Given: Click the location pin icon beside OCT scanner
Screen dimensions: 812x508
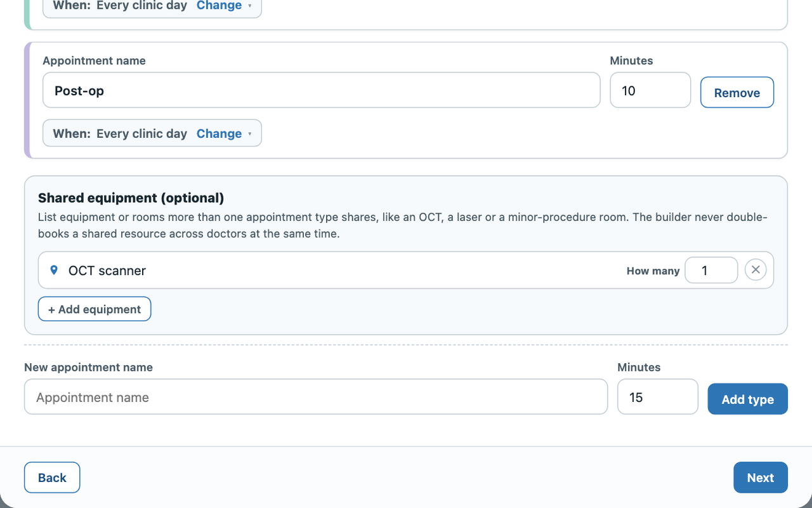Looking at the screenshot, I should pos(54,271).
